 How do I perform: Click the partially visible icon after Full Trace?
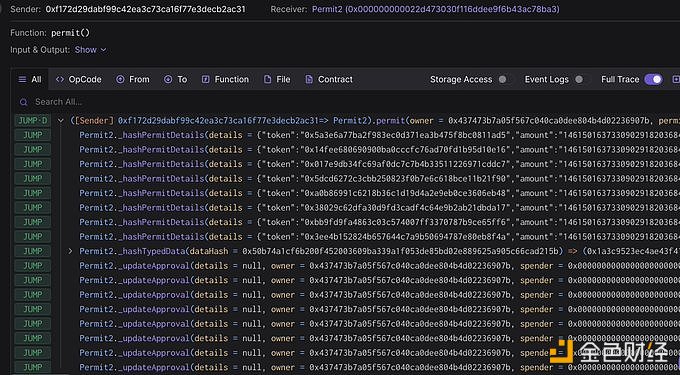(x=676, y=79)
